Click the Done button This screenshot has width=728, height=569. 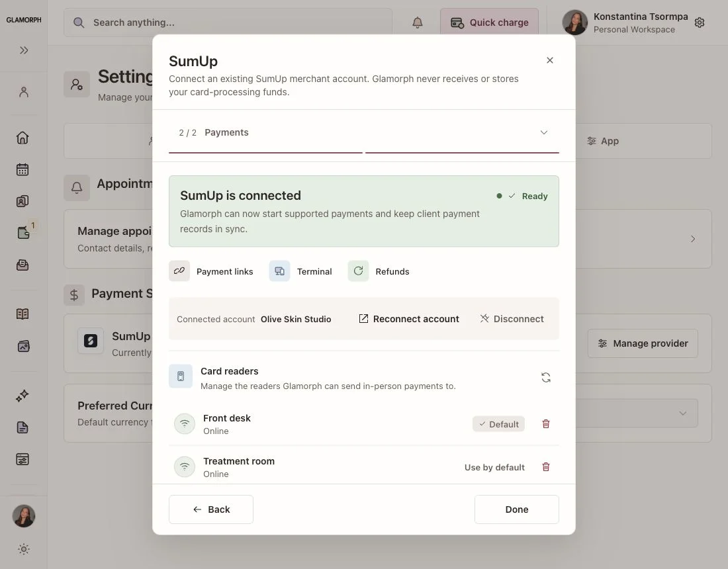click(517, 509)
